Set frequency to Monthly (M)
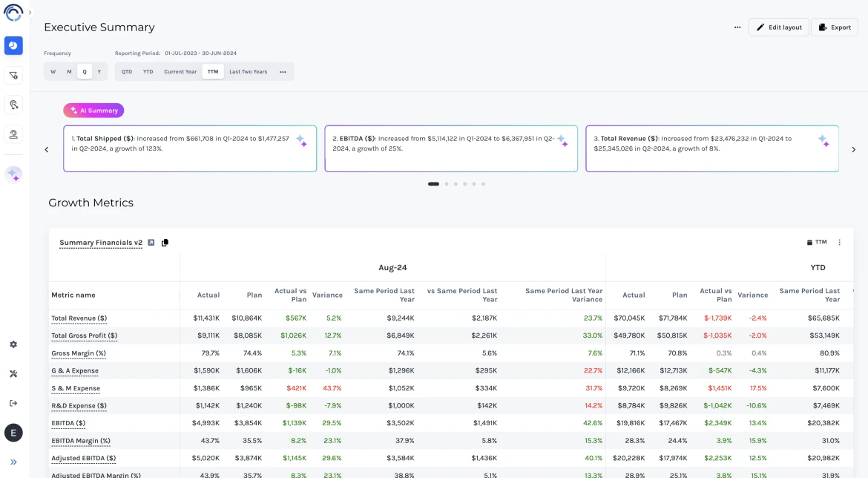 click(x=69, y=72)
